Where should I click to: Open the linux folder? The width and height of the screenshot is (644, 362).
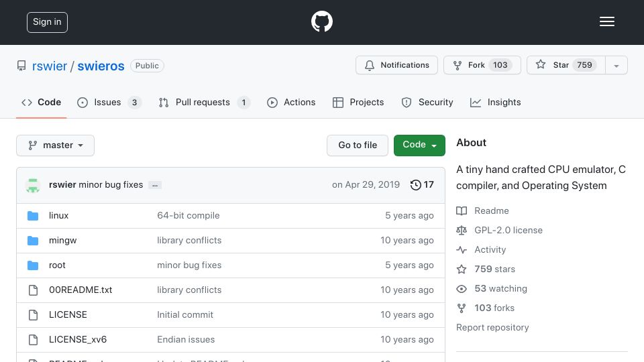[x=59, y=215]
